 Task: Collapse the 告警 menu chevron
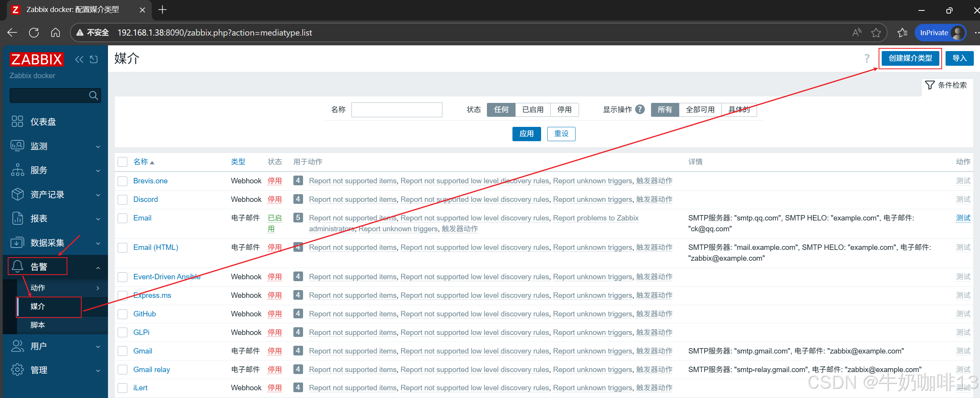[98, 268]
